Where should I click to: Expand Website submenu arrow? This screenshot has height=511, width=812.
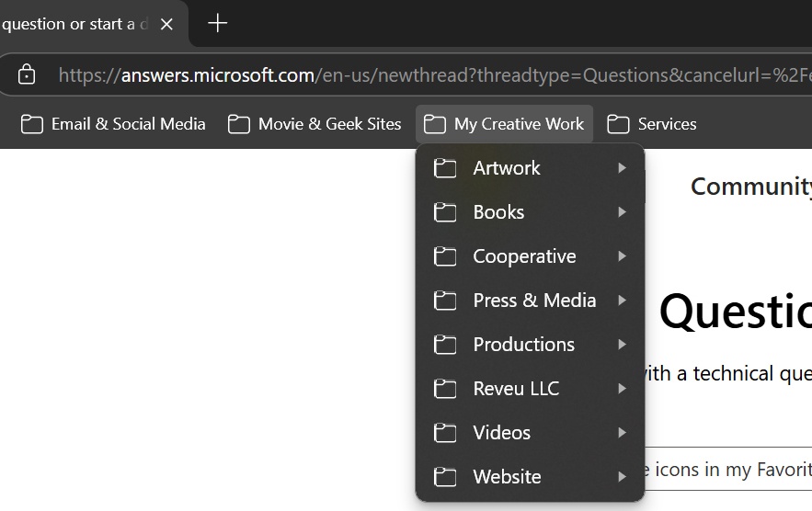coord(622,477)
